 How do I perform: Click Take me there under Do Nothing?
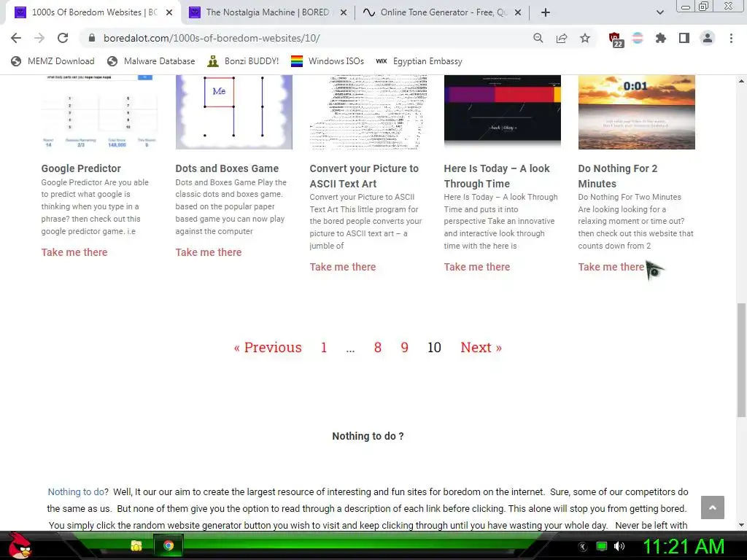[611, 267]
